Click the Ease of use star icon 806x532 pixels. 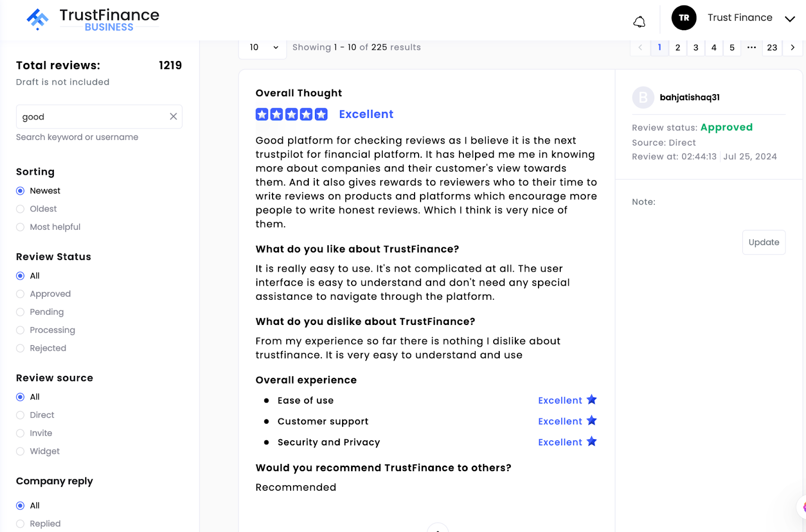[592, 400]
